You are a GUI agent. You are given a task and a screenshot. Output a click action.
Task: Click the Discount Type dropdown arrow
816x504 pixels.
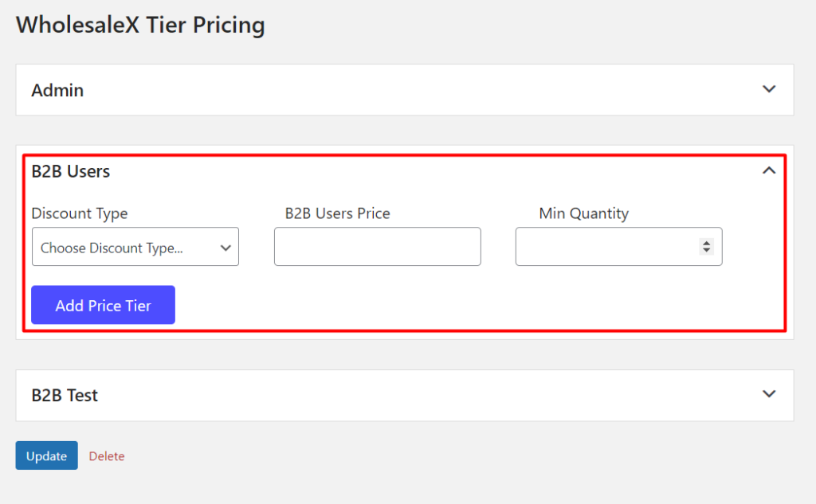[x=225, y=248]
